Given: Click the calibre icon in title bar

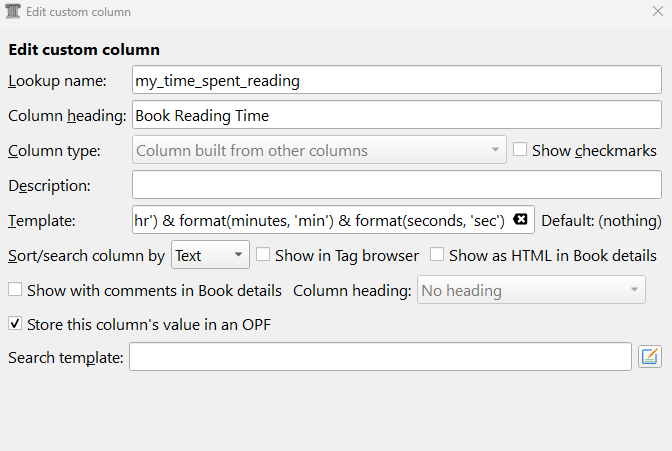Looking at the screenshot, I should pos(14,12).
